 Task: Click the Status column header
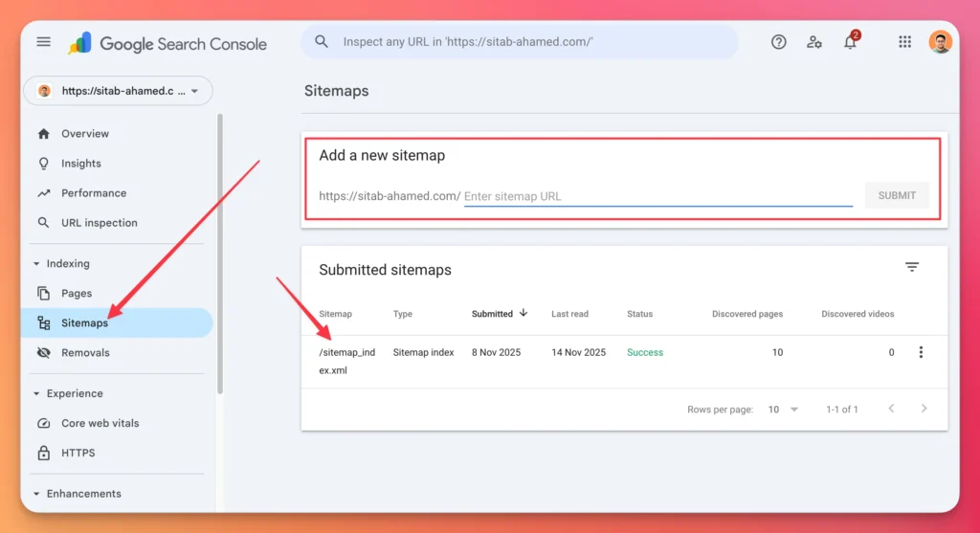[x=639, y=314]
